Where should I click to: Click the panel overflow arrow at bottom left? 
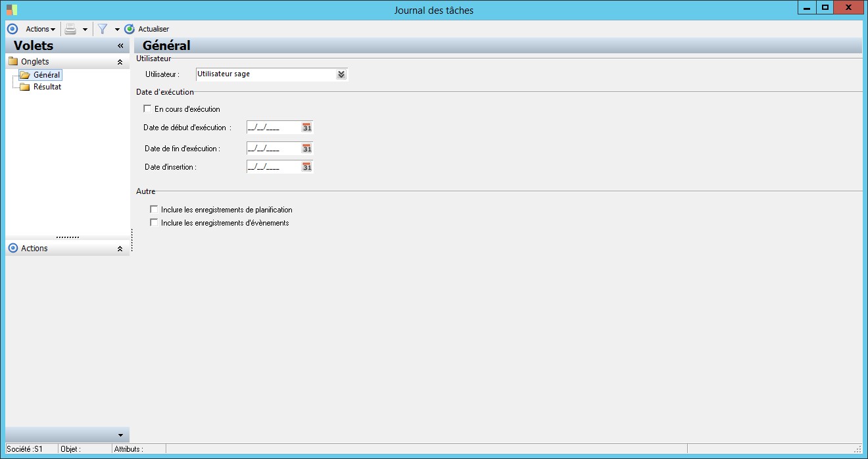pyautogui.click(x=120, y=435)
